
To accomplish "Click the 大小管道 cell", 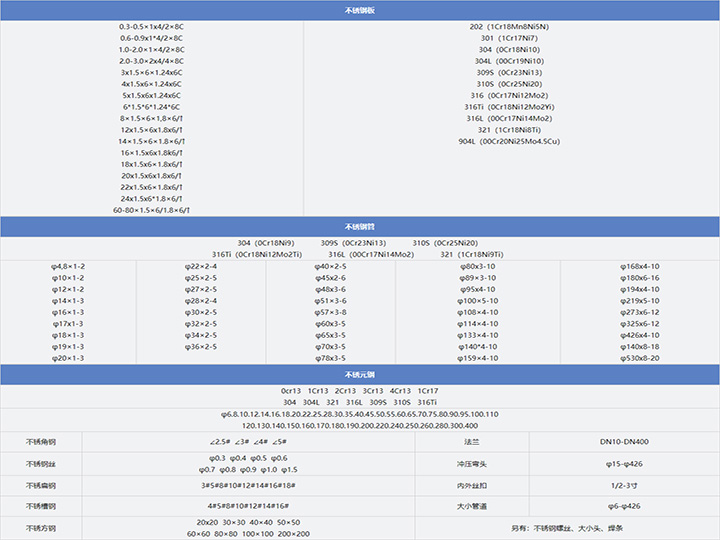I will tap(471, 506).
